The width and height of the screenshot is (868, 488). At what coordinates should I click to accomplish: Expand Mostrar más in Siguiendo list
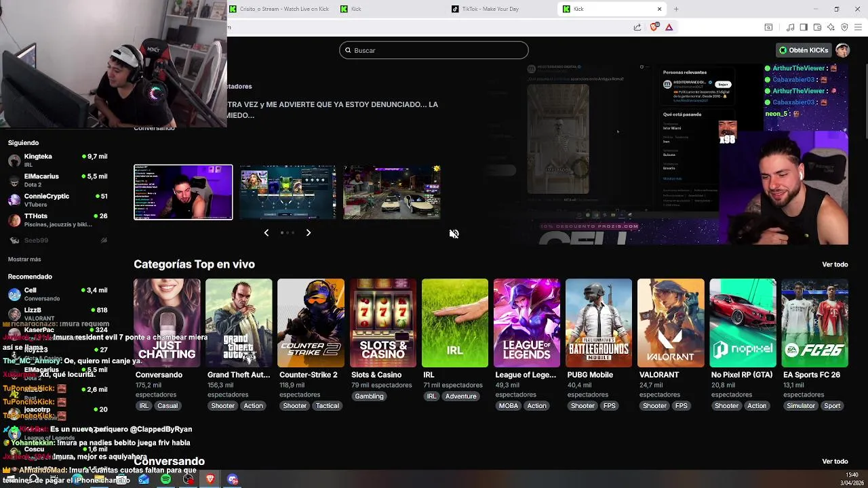pyautogui.click(x=24, y=259)
